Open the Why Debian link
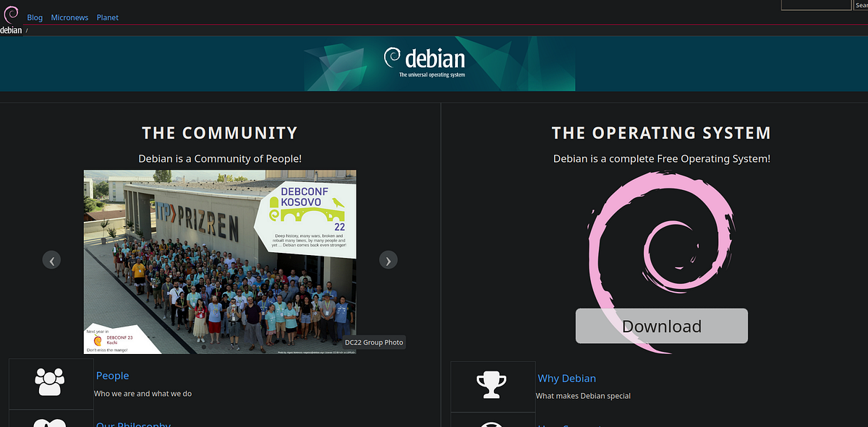The image size is (868, 427). [x=567, y=379]
